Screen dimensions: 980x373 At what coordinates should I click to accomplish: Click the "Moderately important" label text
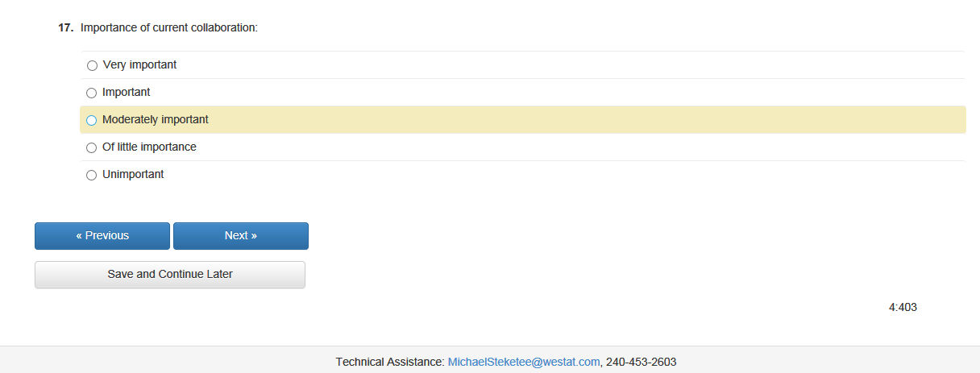point(155,119)
